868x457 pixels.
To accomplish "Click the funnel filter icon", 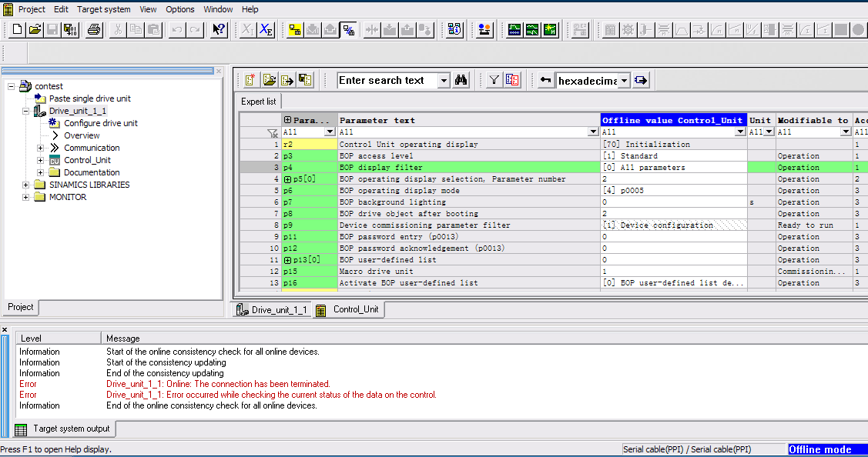I will (494, 80).
